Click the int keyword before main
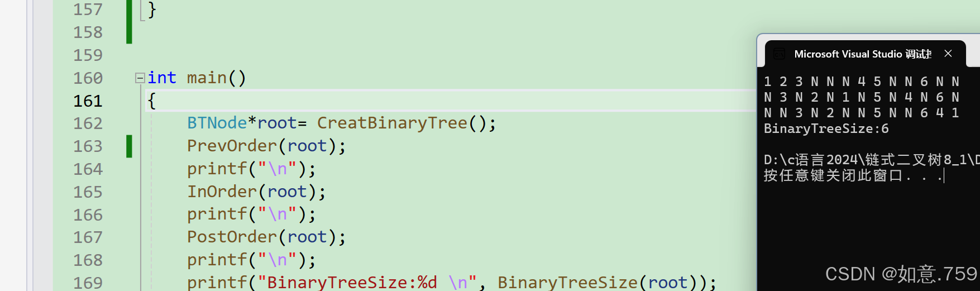The width and height of the screenshot is (980, 291). (x=162, y=78)
